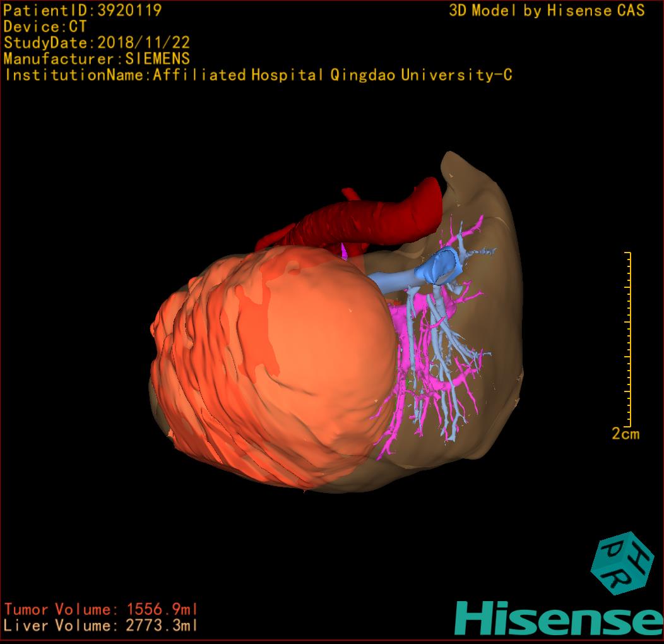This screenshot has height=644, width=664.
Task: Click the PatientID:3920119 text
Action: pos(83,10)
